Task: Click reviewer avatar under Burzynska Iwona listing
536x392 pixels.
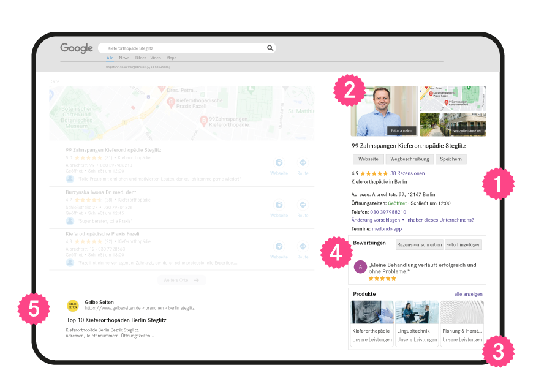Action: [70, 221]
